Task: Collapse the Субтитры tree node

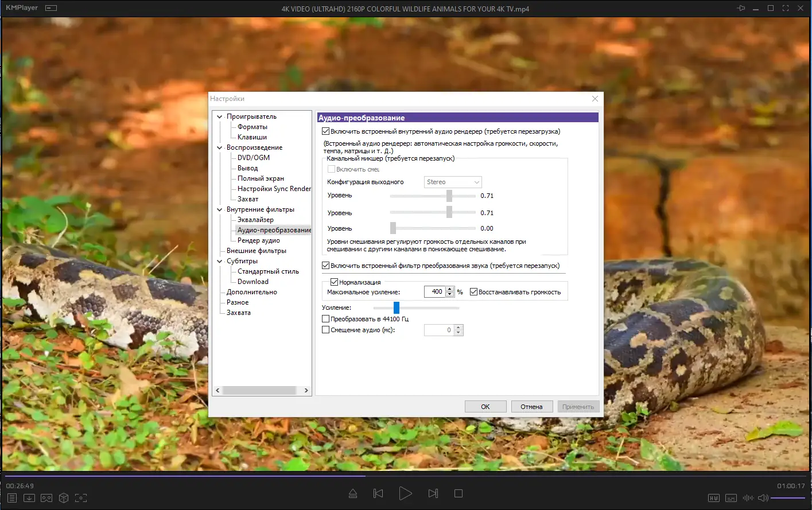Action: 219,261
